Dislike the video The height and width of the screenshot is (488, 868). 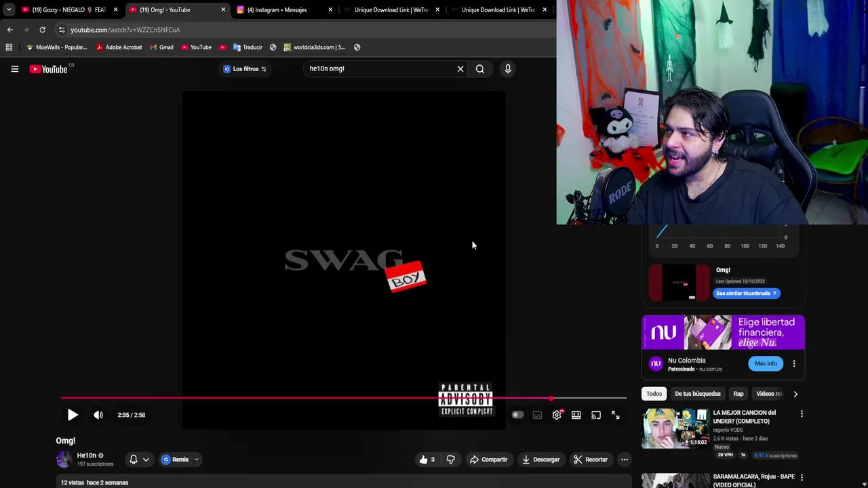[x=450, y=460]
